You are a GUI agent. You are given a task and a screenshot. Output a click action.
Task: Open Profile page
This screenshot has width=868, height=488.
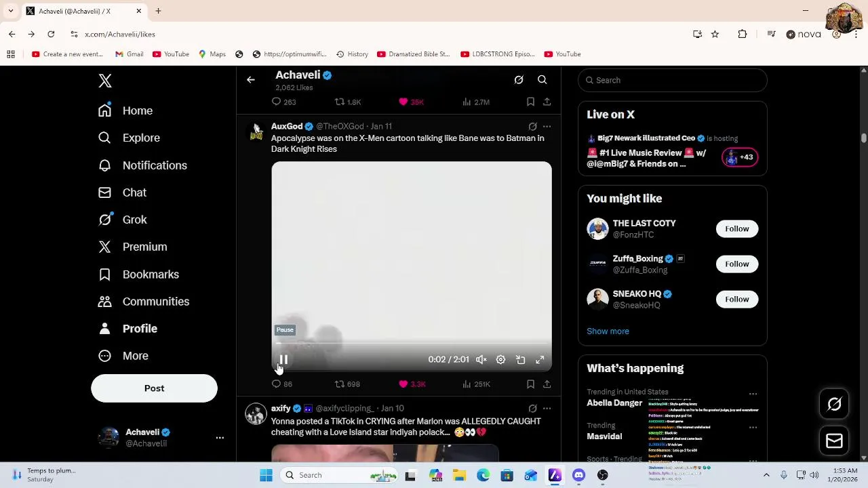coord(127,329)
